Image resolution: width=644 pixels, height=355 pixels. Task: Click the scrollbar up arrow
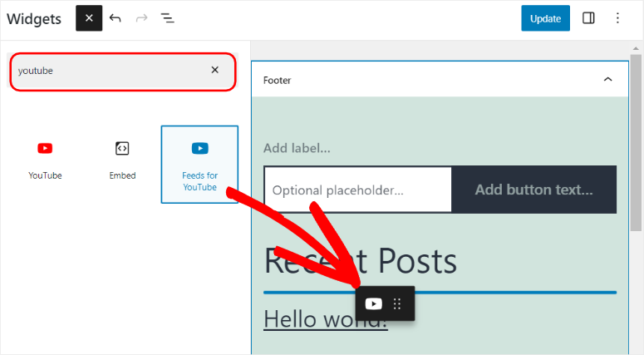click(636, 48)
